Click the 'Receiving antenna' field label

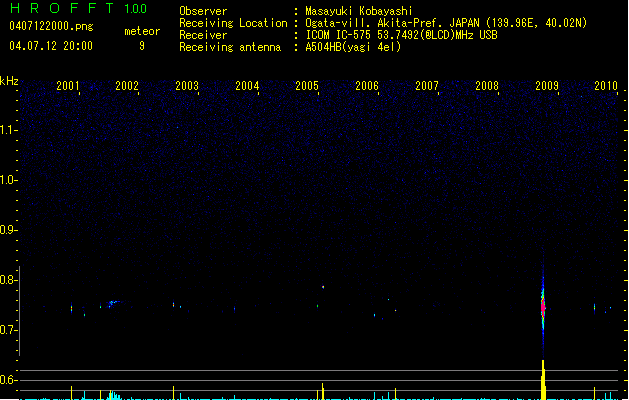click(x=230, y=47)
